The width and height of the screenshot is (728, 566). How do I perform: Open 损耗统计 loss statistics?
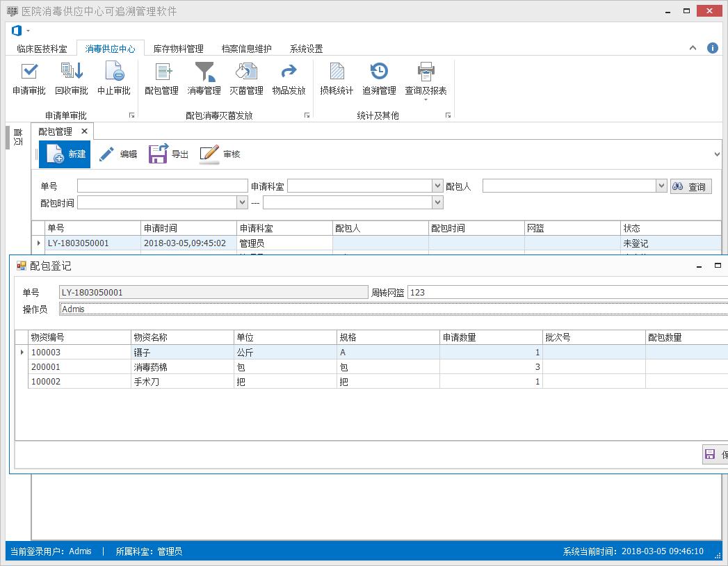click(337, 79)
